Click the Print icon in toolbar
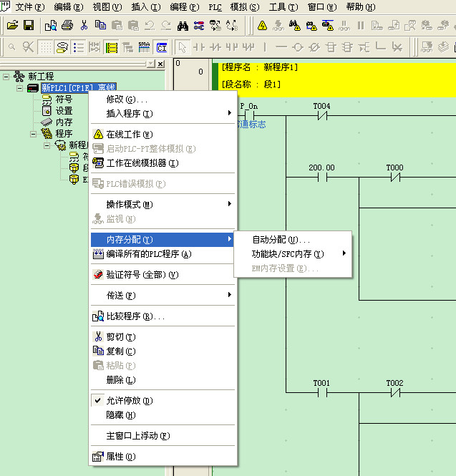Viewport: 456px width, 476px height. pyautogui.click(x=67, y=26)
